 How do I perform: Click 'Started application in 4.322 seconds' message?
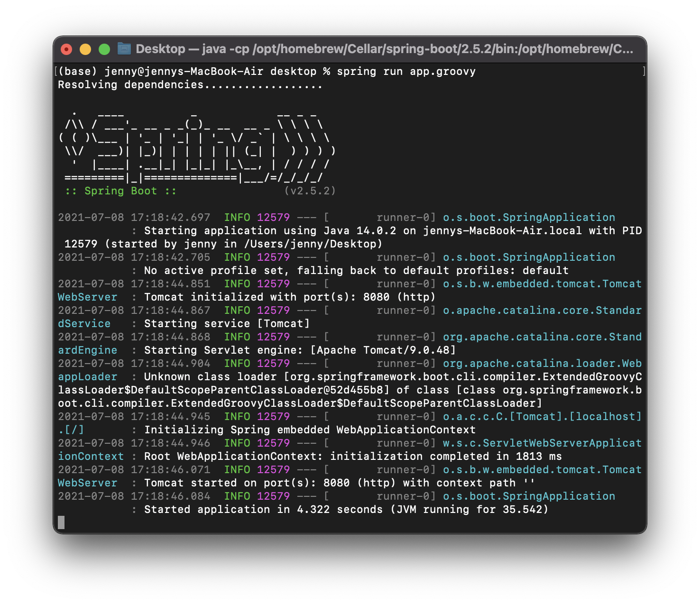tap(263, 510)
